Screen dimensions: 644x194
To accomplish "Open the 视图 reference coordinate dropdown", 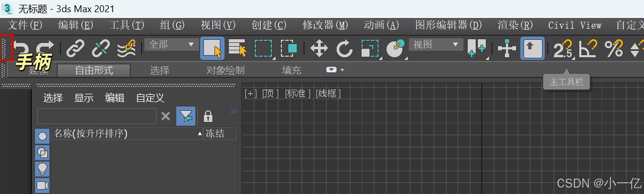I will click(x=436, y=45).
